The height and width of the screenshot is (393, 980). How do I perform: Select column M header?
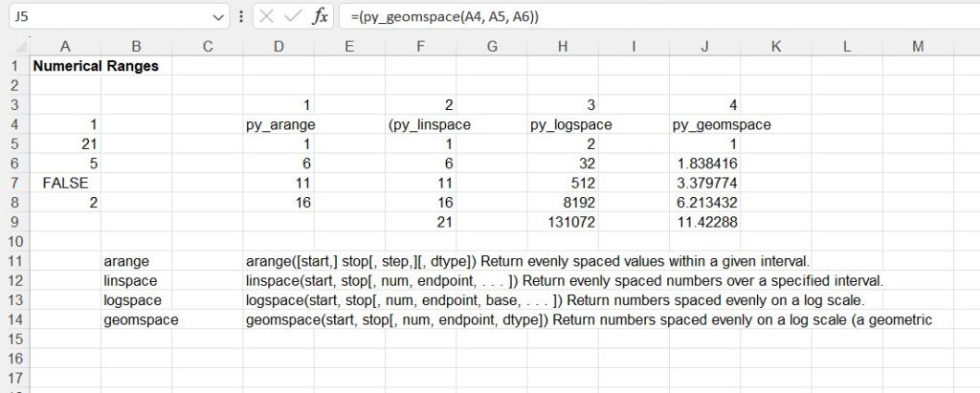(918, 47)
